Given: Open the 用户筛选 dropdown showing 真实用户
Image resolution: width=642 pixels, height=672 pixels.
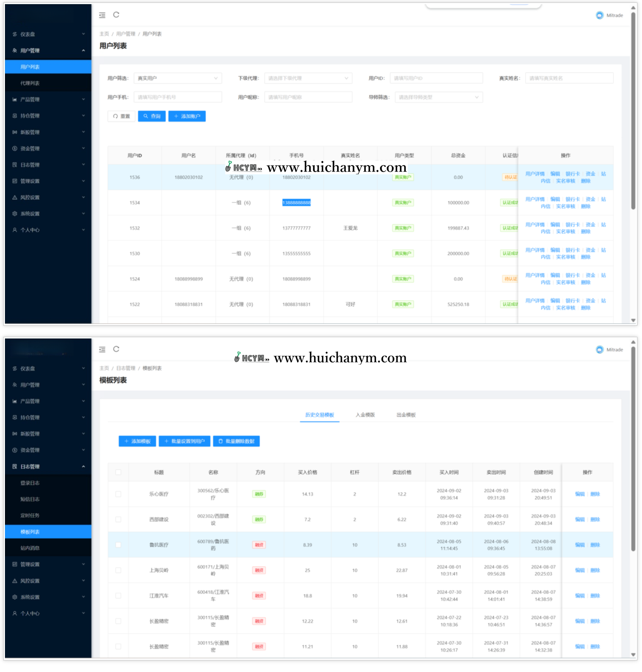Looking at the screenshot, I should (178, 78).
